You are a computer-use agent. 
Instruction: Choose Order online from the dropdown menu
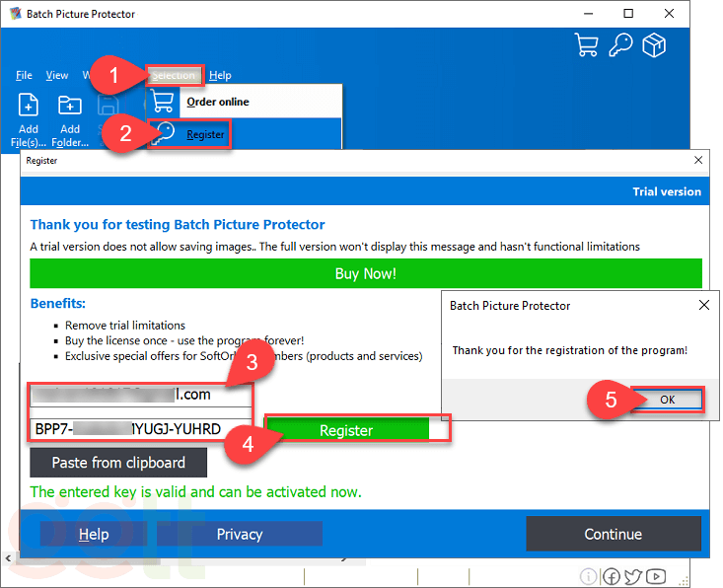pos(217,102)
